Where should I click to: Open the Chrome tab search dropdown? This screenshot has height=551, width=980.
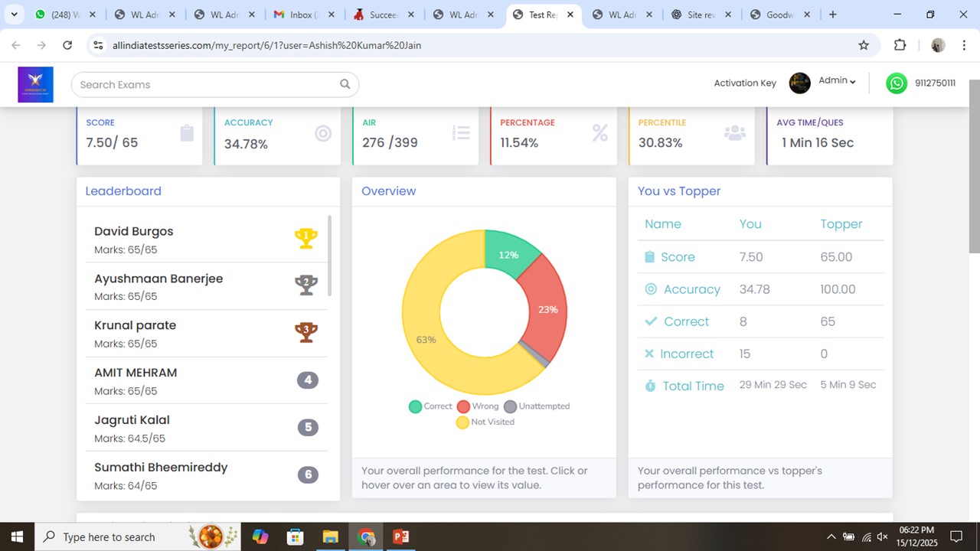[x=14, y=15]
